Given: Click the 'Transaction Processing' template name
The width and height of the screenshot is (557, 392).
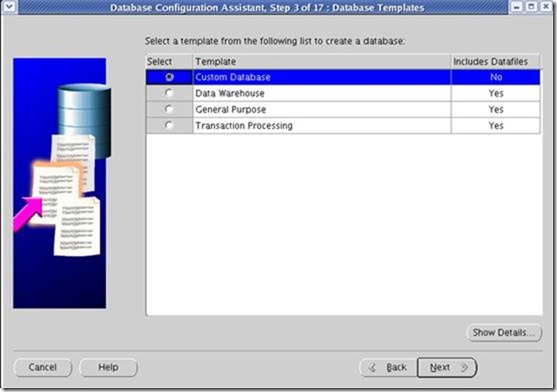Looking at the screenshot, I should [244, 126].
